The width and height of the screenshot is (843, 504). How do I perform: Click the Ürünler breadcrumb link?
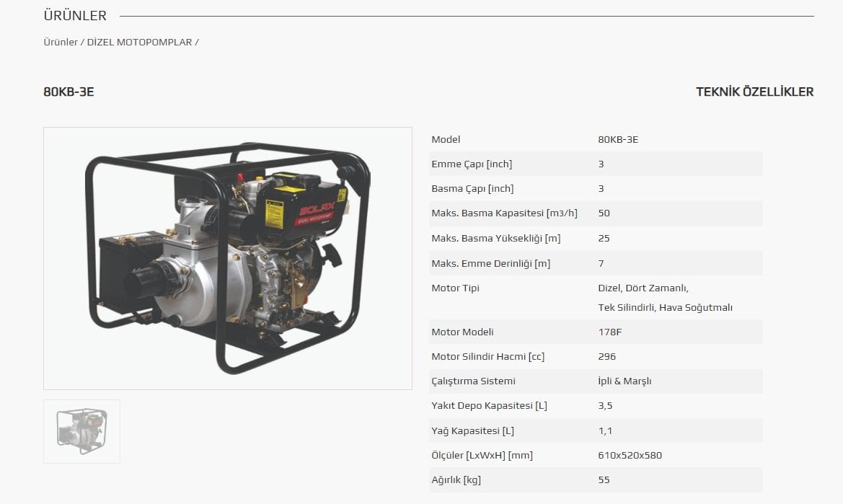coord(61,42)
